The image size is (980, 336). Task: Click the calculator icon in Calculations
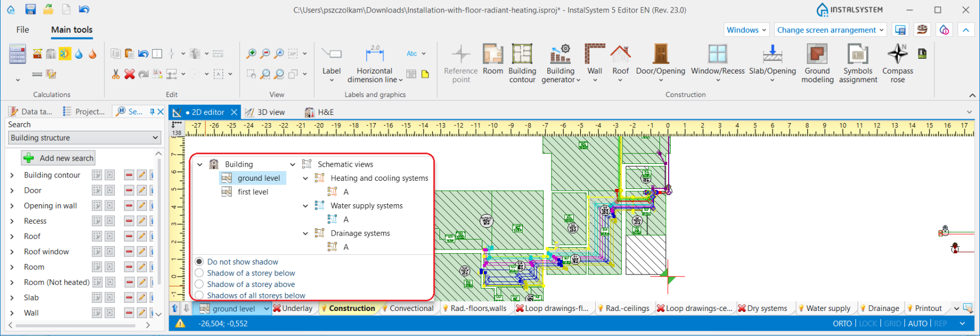[17, 54]
